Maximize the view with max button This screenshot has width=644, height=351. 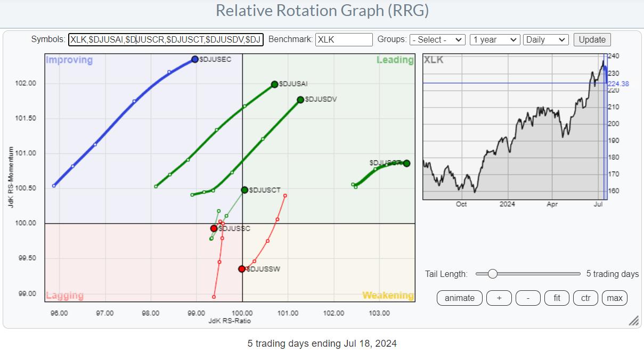(614, 298)
